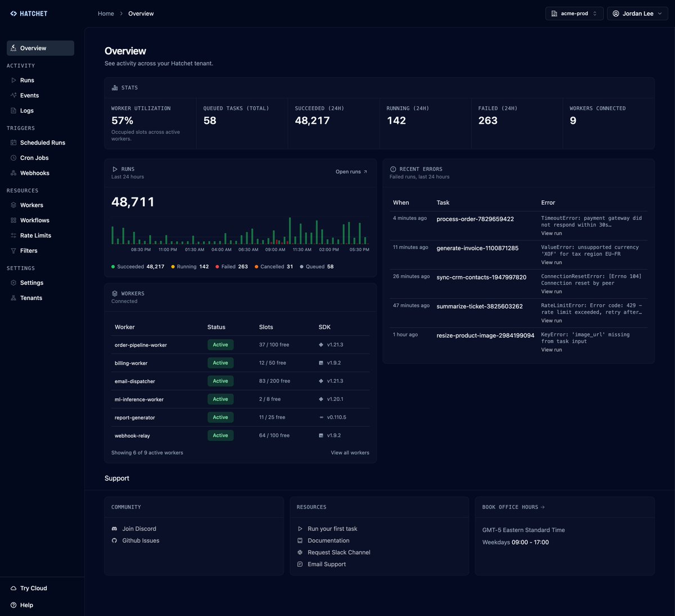View run for process-order-7829659422

(x=551, y=233)
